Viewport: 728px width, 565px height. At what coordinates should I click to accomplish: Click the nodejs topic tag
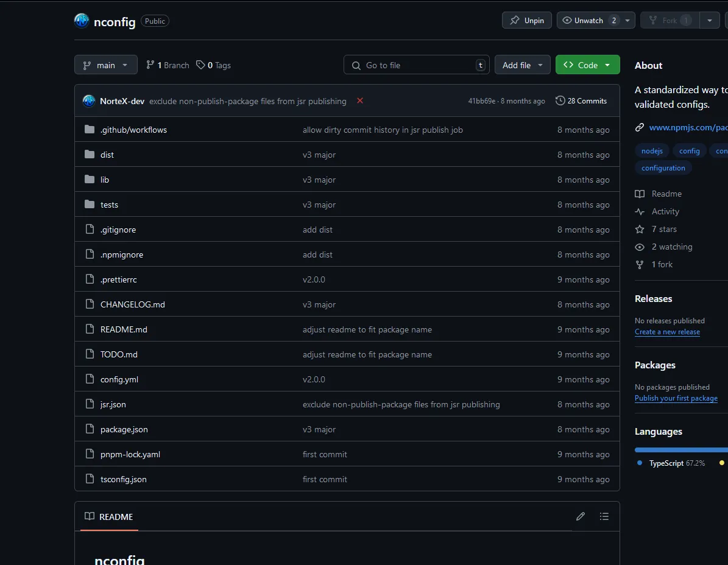pos(652,151)
